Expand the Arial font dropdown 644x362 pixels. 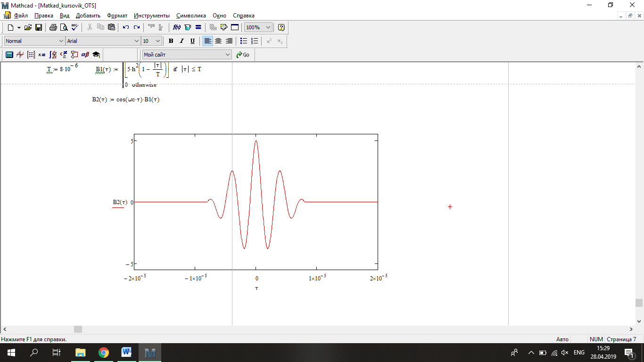pos(137,41)
